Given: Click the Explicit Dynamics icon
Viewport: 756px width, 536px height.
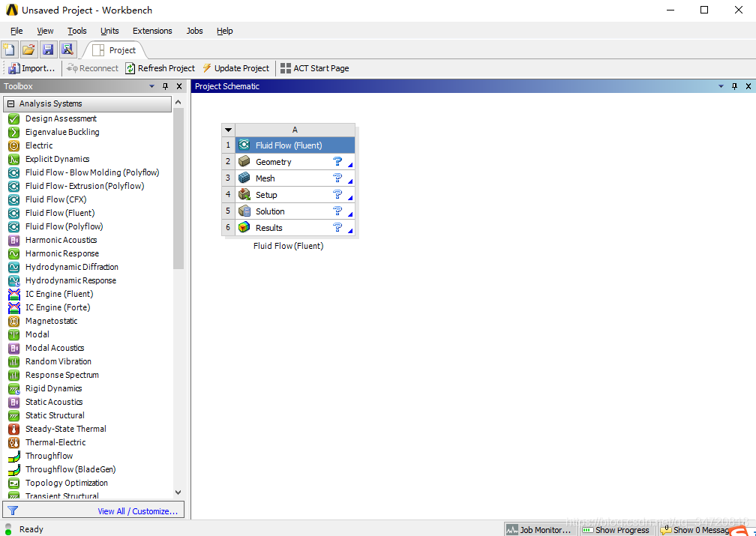Looking at the screenshot, I should (14, 159).
